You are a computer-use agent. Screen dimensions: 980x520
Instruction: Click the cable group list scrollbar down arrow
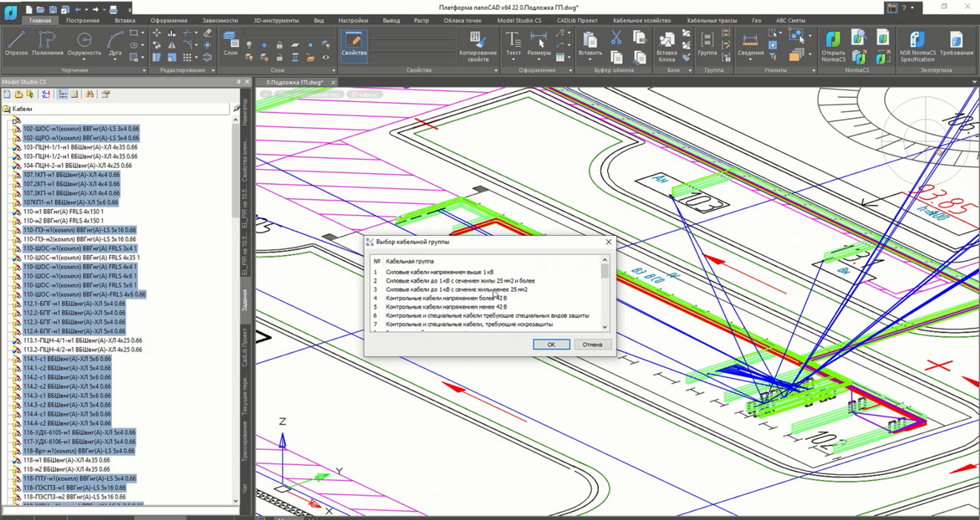click(x=605, y=327)
